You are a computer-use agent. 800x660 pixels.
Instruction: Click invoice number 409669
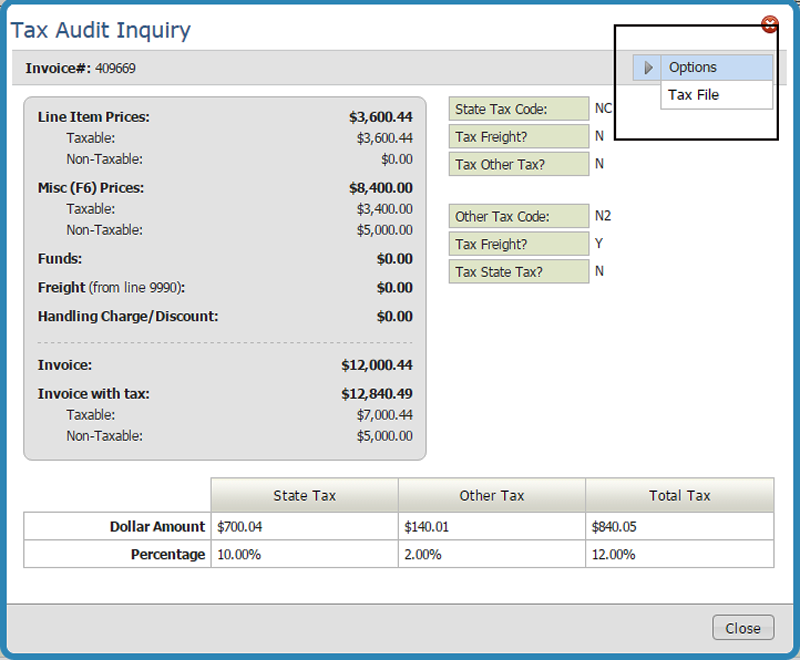(x=116, y=69)
